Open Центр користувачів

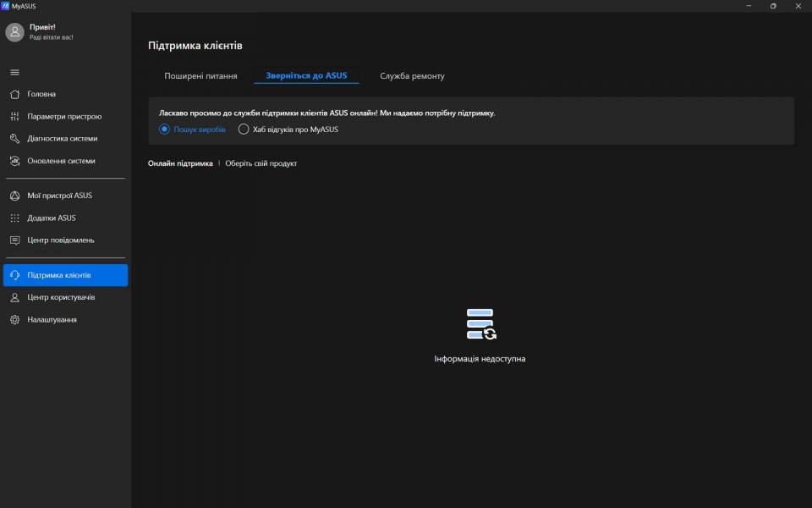coord(65,297)
